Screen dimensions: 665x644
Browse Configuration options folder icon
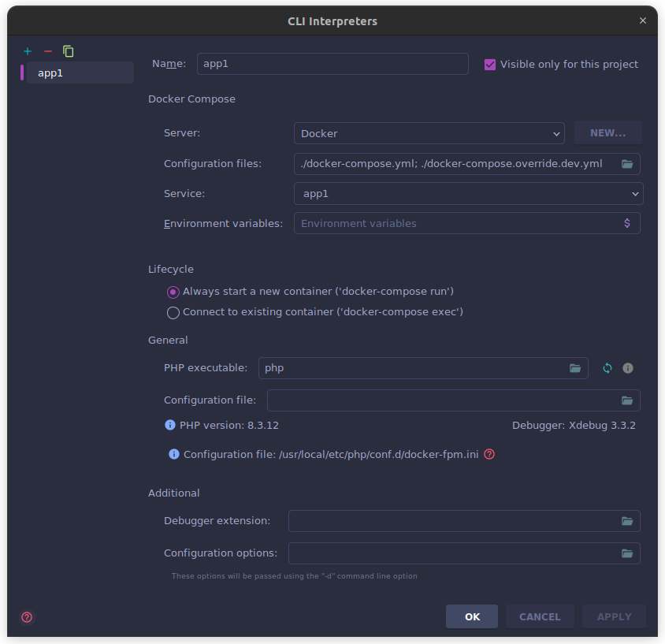pyautogui.click(x=627, y=553)
